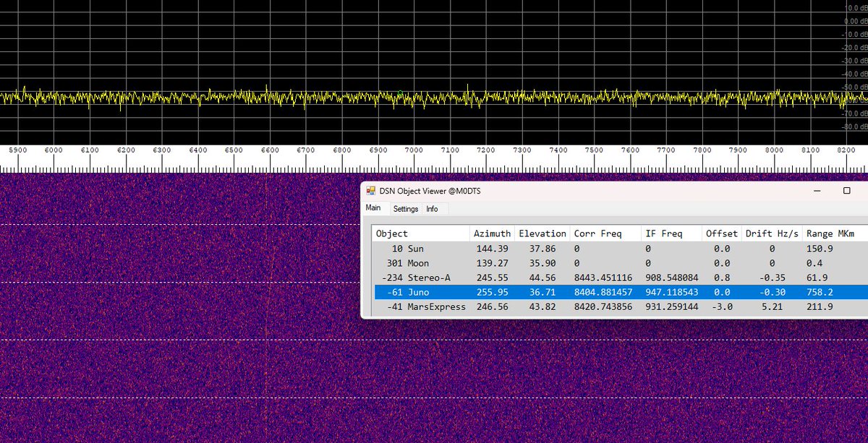This screenshot has height=443, width=868.
Task: Sort by the Azimuth column header
Action: pyautogui.click(x=492, y=233)
